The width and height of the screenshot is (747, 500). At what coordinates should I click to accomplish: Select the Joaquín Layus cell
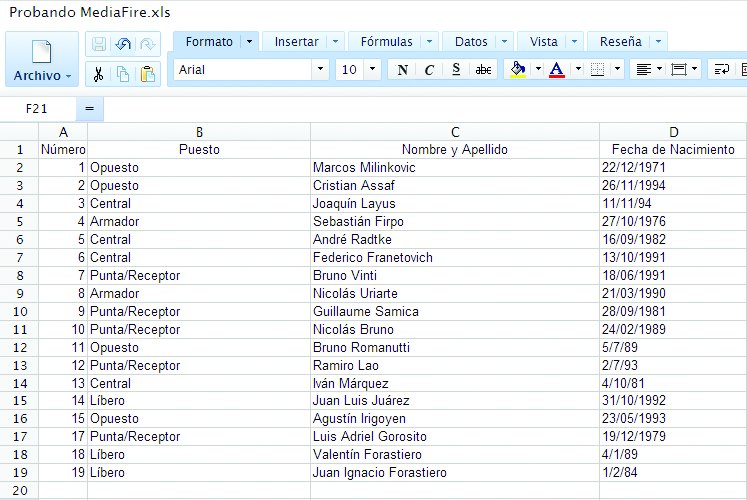[455, 204]
